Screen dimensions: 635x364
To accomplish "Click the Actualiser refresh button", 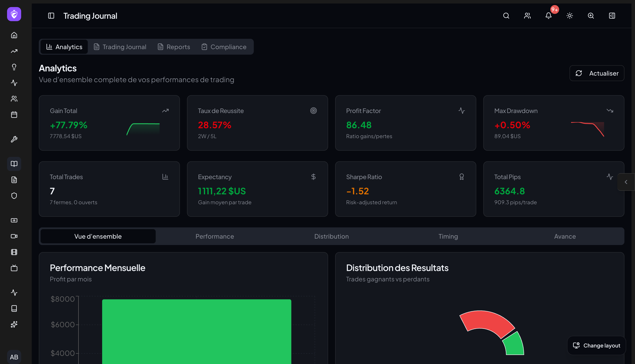I will (597, 73).
